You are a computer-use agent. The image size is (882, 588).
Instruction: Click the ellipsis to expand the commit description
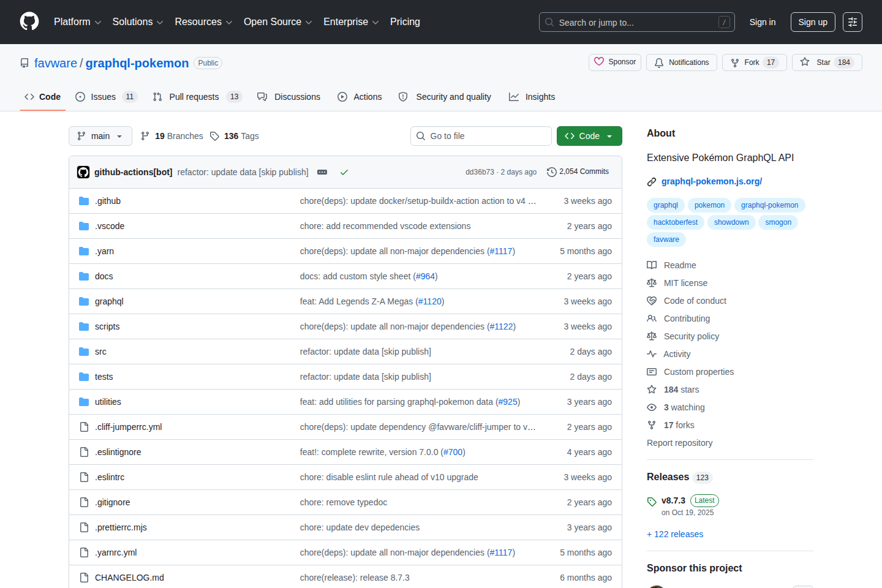322,172
